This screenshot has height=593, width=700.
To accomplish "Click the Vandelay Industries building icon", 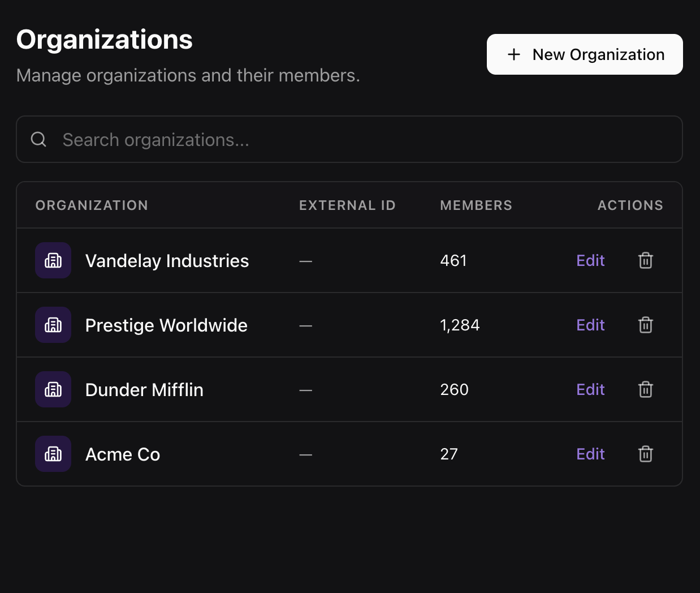I will point(53,260).
